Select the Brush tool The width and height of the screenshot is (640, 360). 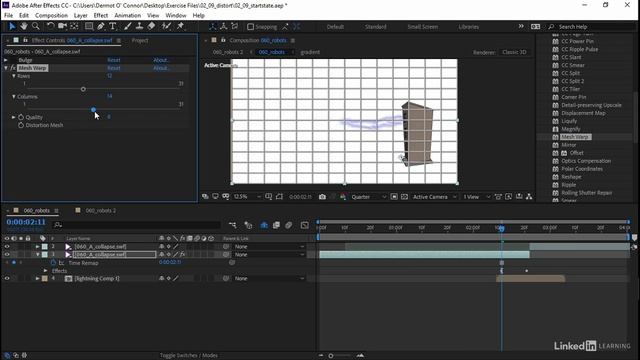point(127,26)
